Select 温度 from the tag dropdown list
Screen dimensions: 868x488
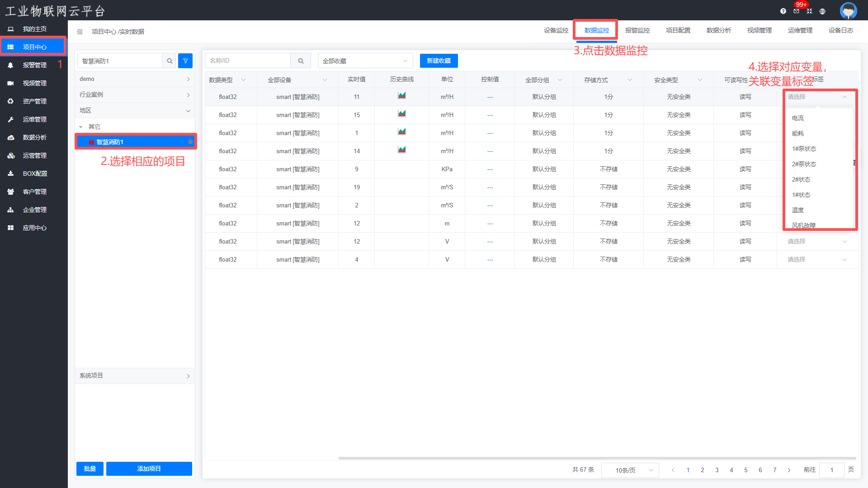click(798, 210)
